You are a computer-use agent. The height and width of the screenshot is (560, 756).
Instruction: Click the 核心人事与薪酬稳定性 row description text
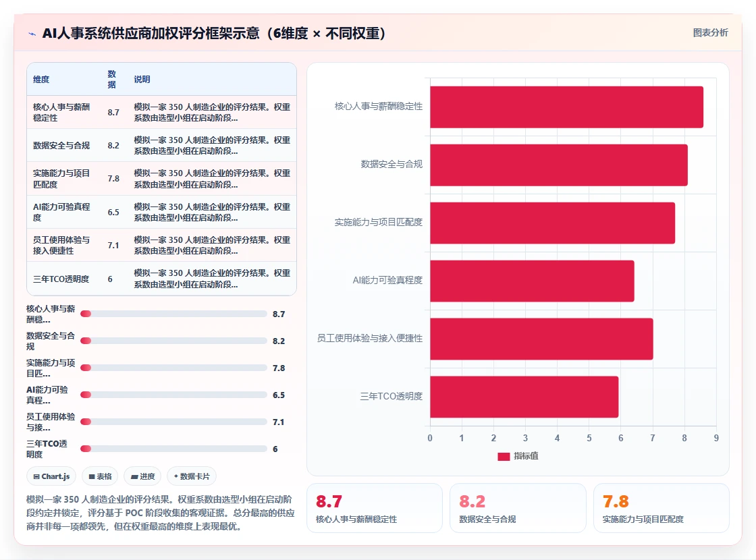point(212,112)
